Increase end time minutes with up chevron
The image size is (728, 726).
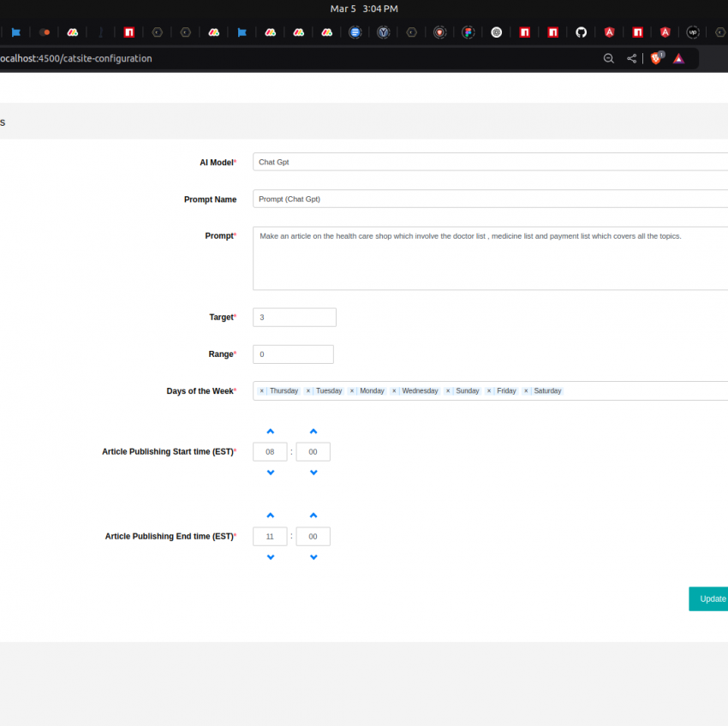(x=313, y=515)
